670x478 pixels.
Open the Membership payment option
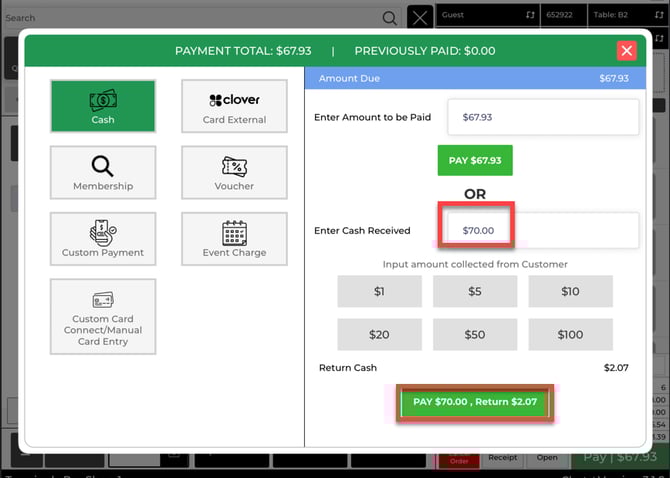103,172
